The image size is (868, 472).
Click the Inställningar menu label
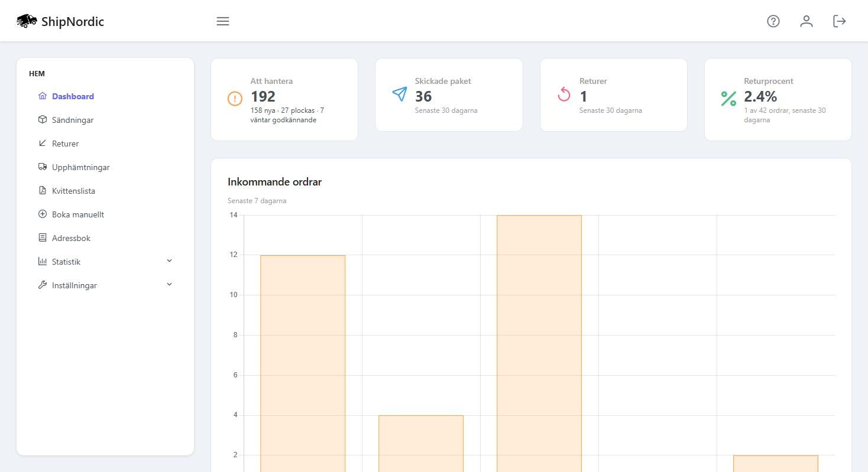tap(75, 285)
